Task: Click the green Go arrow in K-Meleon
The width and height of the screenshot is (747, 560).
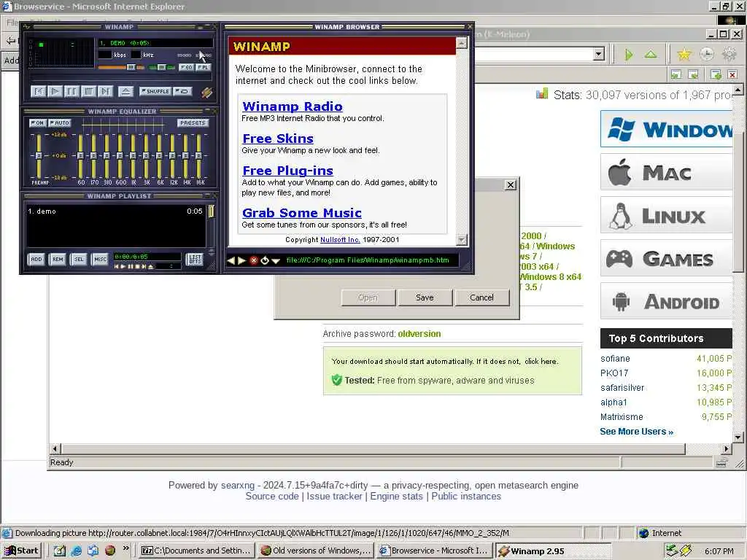Action: tap(629, 55)
